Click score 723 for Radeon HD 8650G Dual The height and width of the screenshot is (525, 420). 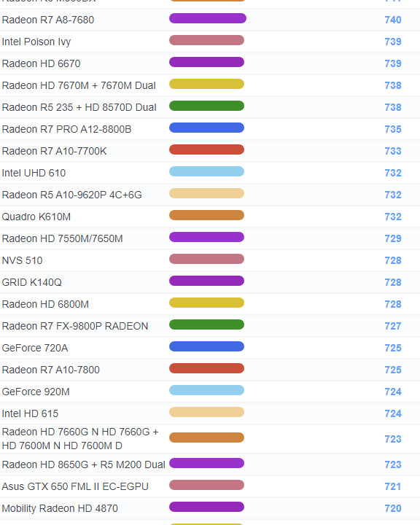393,464
